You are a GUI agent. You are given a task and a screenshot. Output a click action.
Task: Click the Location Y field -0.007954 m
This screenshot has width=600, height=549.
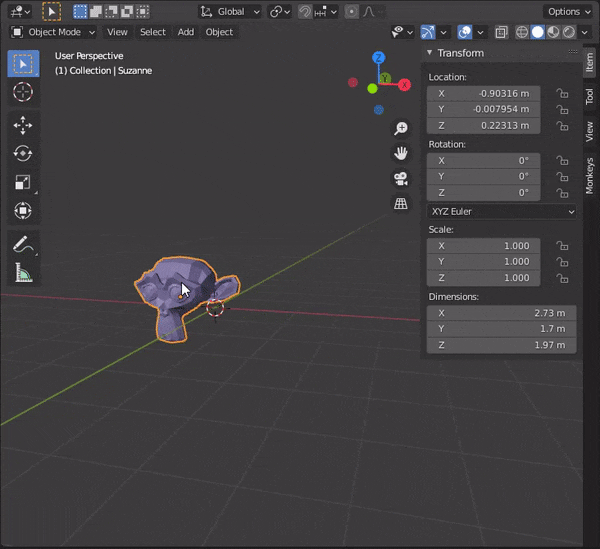click(484, 110)
